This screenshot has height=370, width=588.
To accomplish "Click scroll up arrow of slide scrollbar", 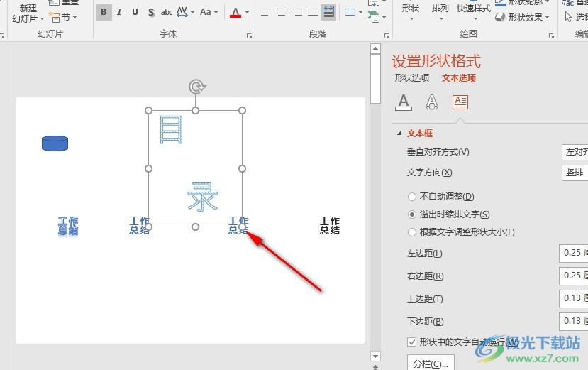I will (375, 49).
